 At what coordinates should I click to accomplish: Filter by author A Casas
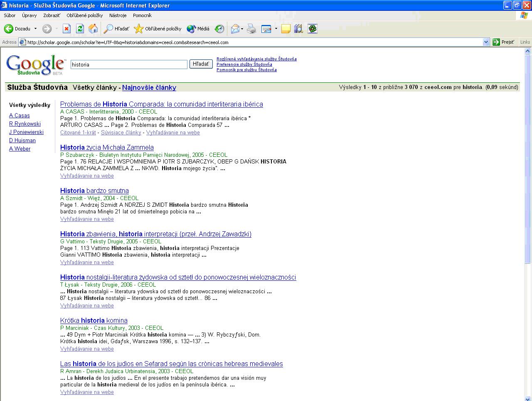(x=20, y=116)
